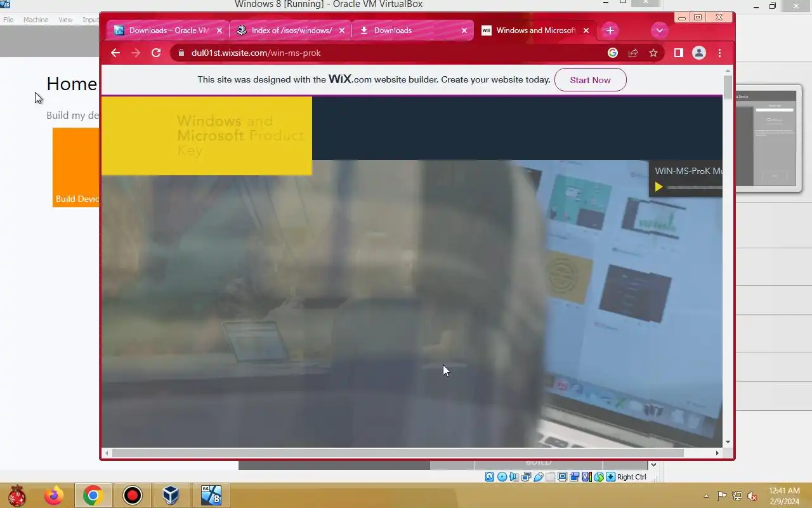Close the Windows and Microsoft tab
The image size is (812, 508).
586,30
